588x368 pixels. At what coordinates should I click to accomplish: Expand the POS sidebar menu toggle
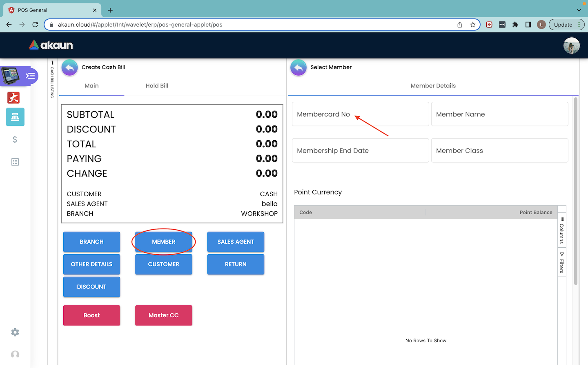(31, 76)
